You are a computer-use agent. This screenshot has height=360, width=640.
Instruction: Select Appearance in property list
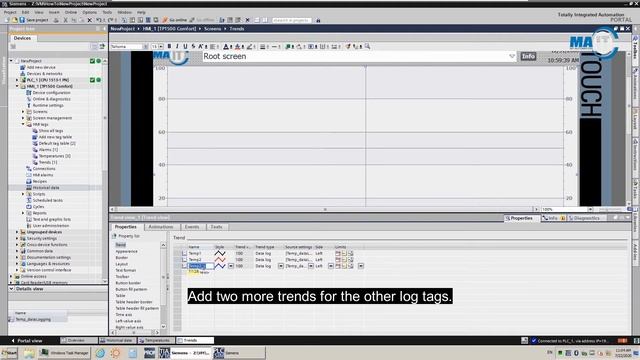(x=127, y=251)
